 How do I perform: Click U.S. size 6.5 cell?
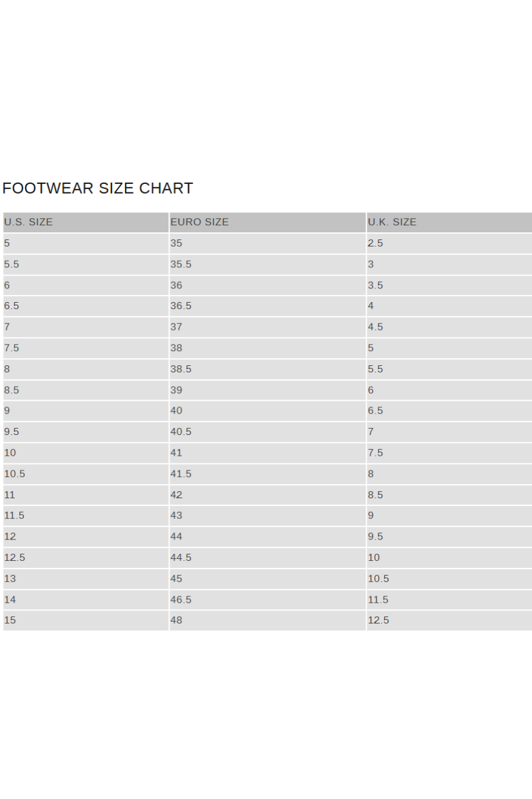click(12, 307)
